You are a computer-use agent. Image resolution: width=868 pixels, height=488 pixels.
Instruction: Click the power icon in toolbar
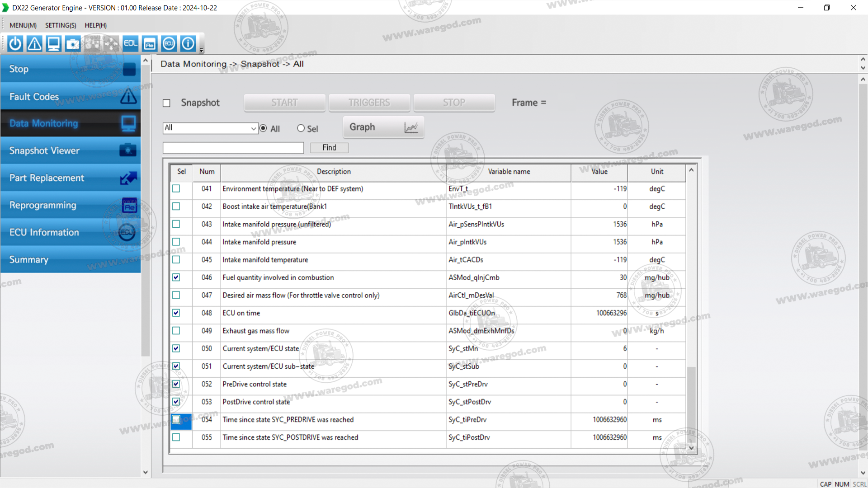(15, 44)
